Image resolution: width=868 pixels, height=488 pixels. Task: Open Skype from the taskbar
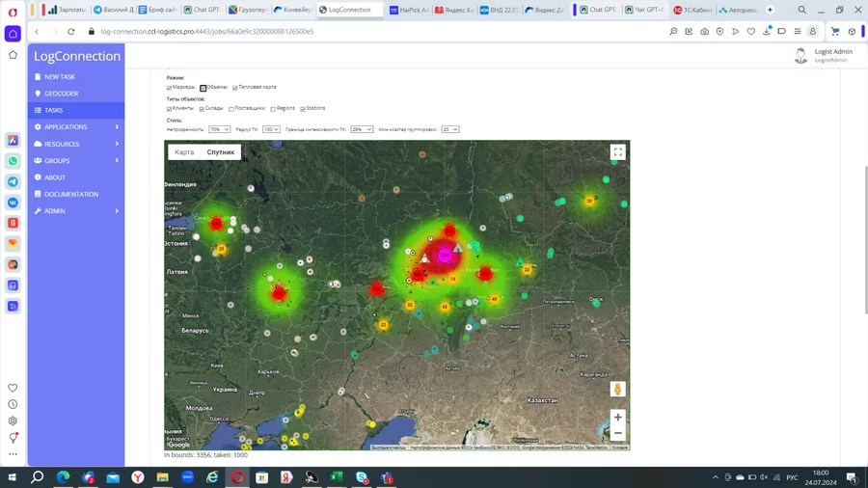click(362, 477)
